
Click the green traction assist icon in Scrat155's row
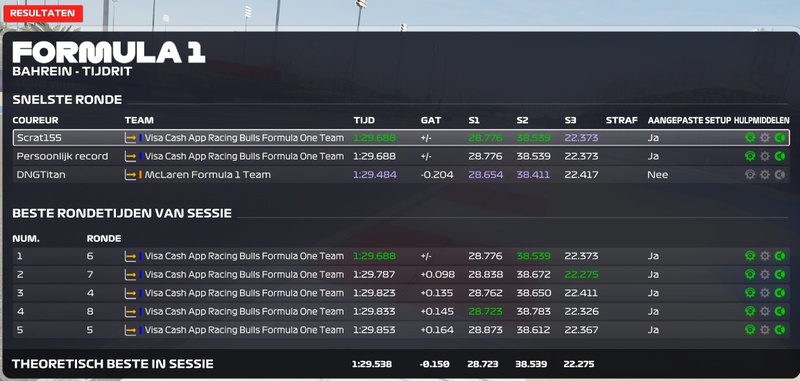click(x=749, y=138)
